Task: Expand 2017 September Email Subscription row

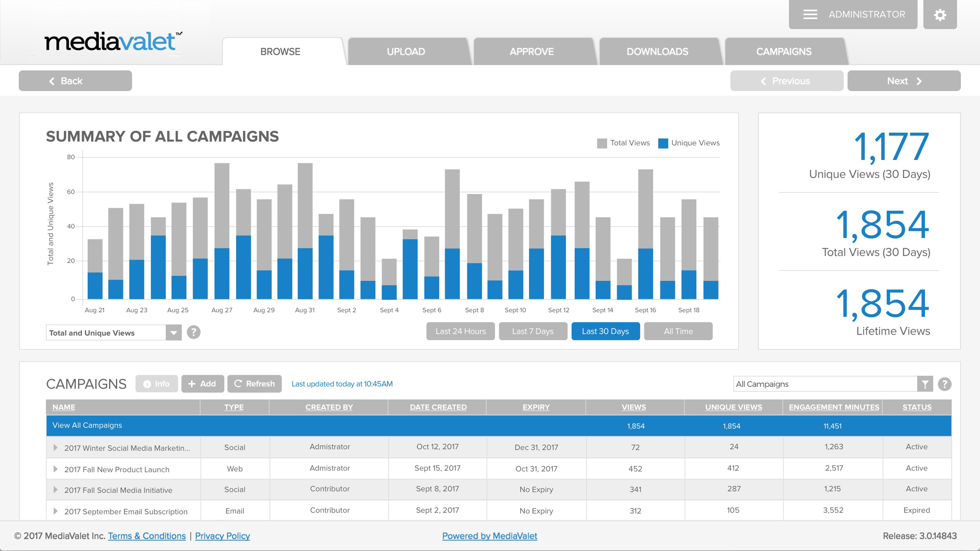Action: [55, 511]
